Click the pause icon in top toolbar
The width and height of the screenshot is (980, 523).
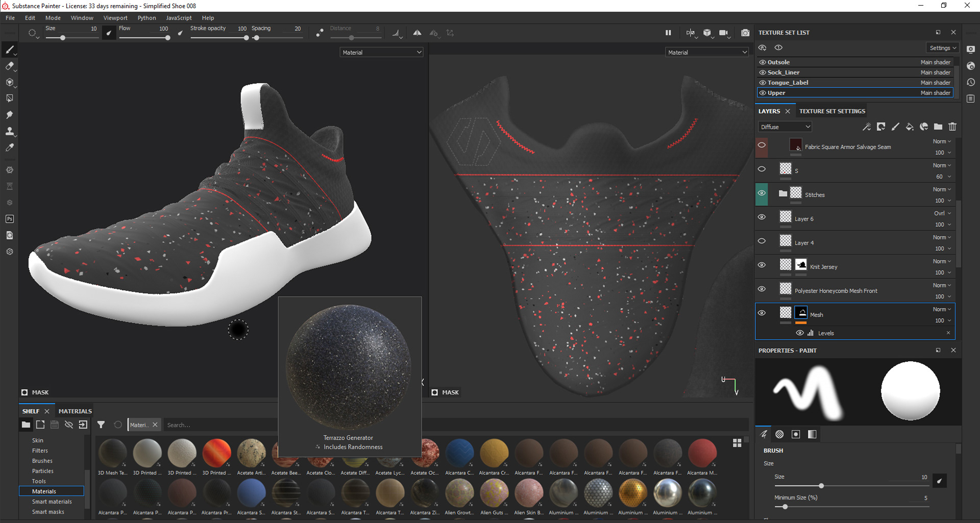[x=668, y=33]
